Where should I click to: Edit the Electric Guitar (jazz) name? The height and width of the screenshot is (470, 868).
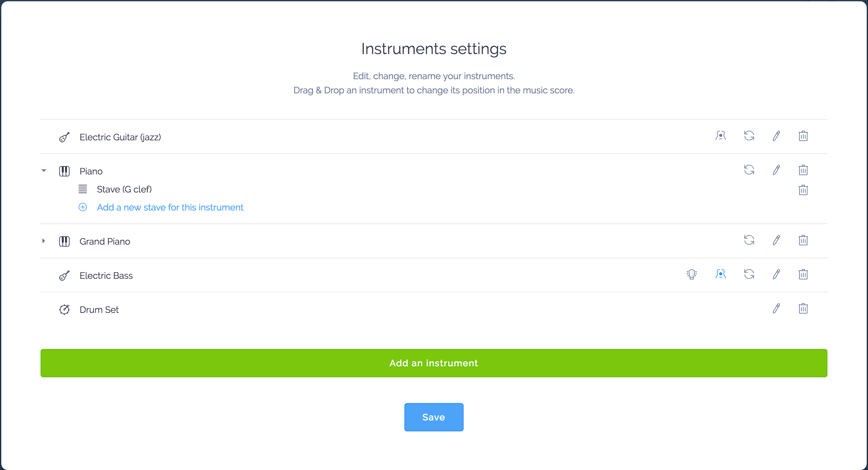point(776,136)
